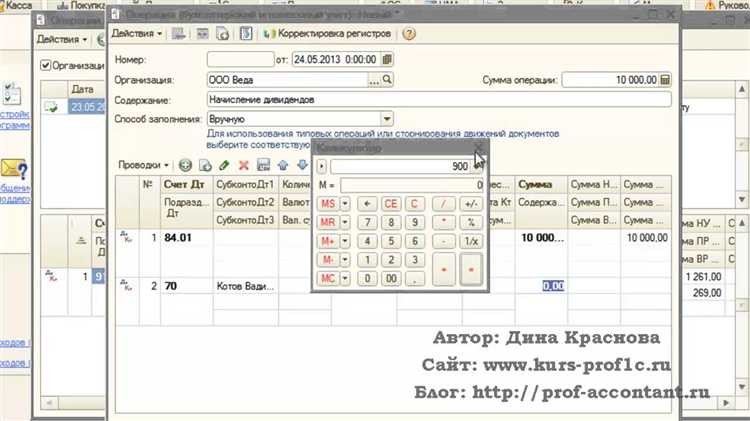Click the 00 button on the calculator
750x421 pixels.
(391, 278)
